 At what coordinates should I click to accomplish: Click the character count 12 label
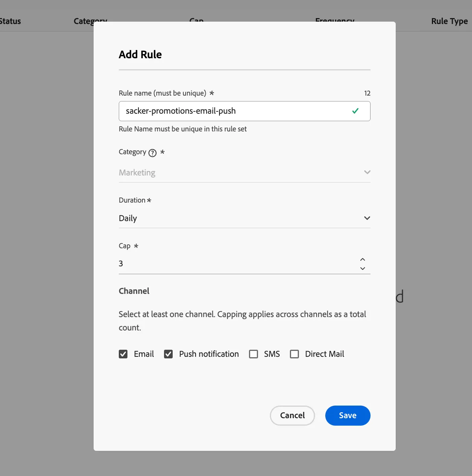367,93
